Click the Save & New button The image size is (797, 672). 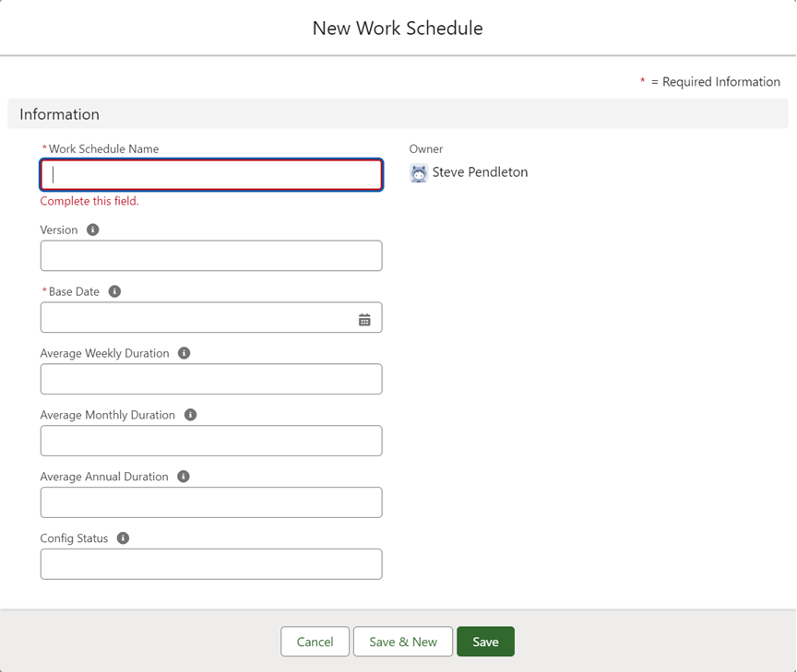[x=403, y=642]
